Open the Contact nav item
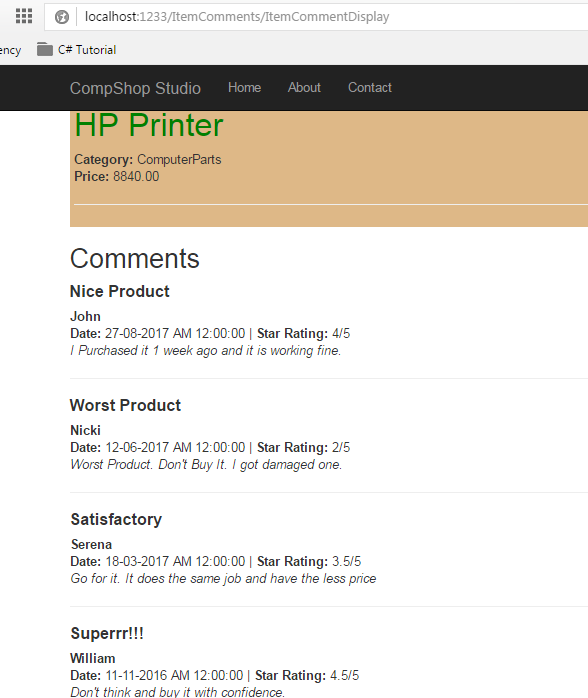This screenshot has width=588, height=698. click(369, 87)
